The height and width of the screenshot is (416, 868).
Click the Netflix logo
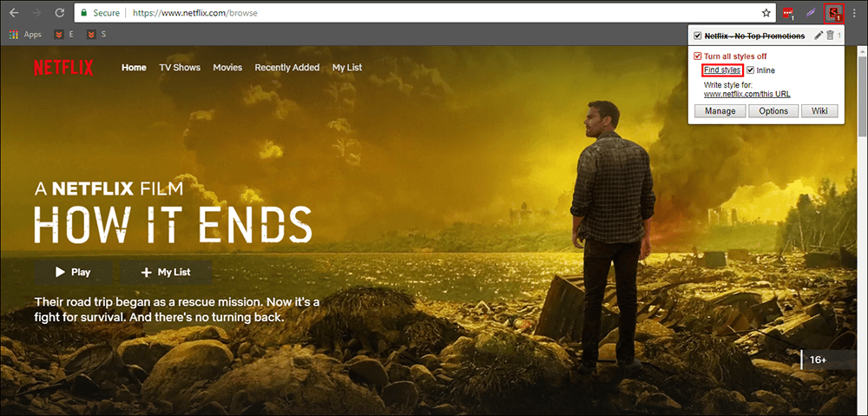63,68
